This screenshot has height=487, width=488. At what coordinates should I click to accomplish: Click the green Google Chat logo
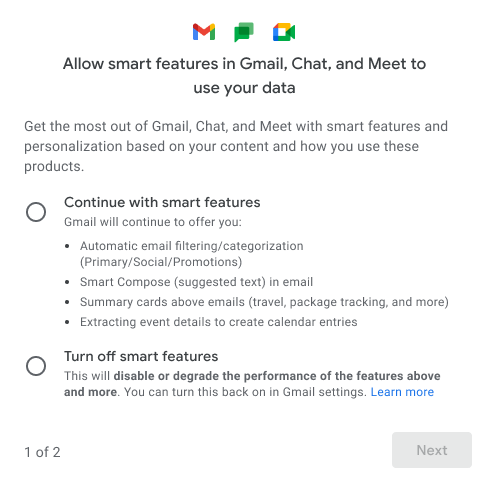[x=244, y=32]
